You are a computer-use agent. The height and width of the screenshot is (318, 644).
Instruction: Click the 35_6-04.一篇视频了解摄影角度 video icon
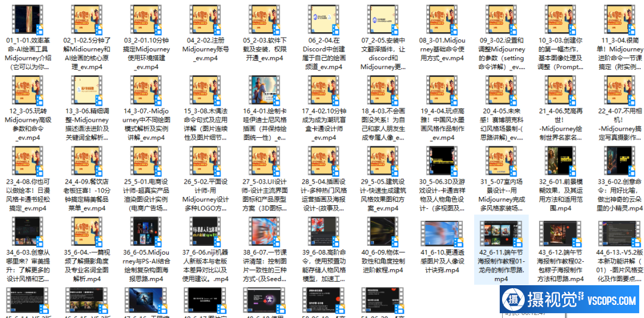[x=86, y=231]
